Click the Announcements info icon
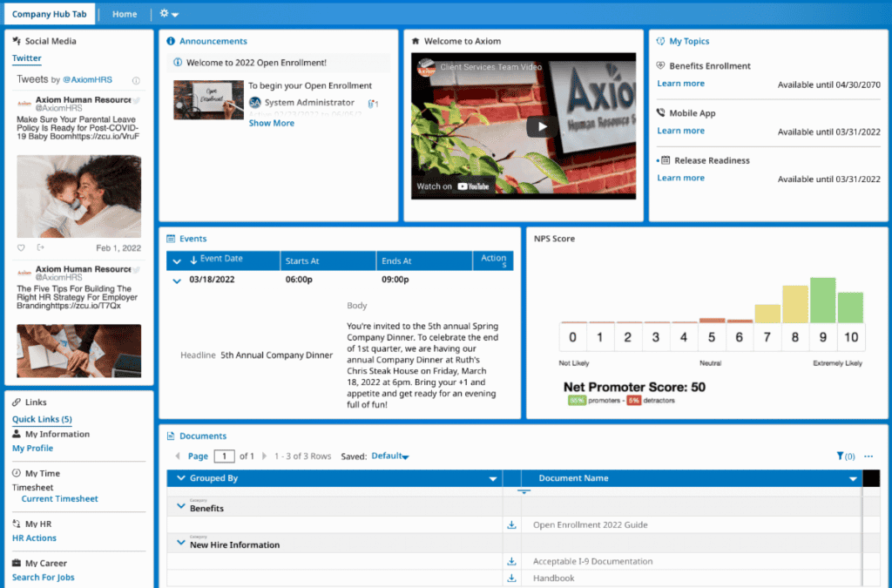This screenshot has width=892, height=588. point(172,41)
